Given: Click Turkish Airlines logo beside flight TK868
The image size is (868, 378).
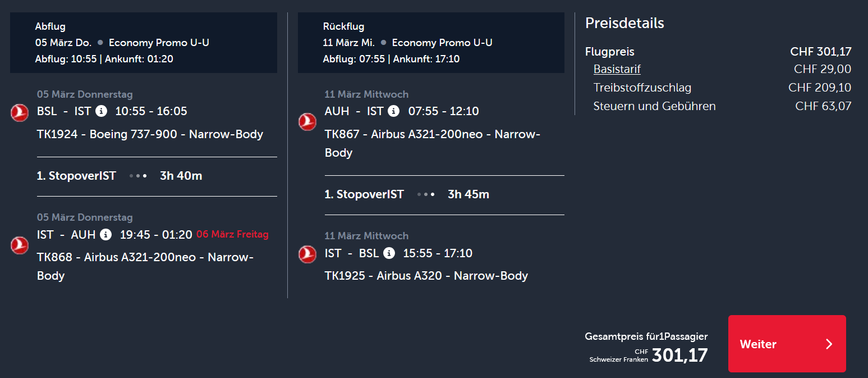Looking at the screenshot, I should 20,245.
